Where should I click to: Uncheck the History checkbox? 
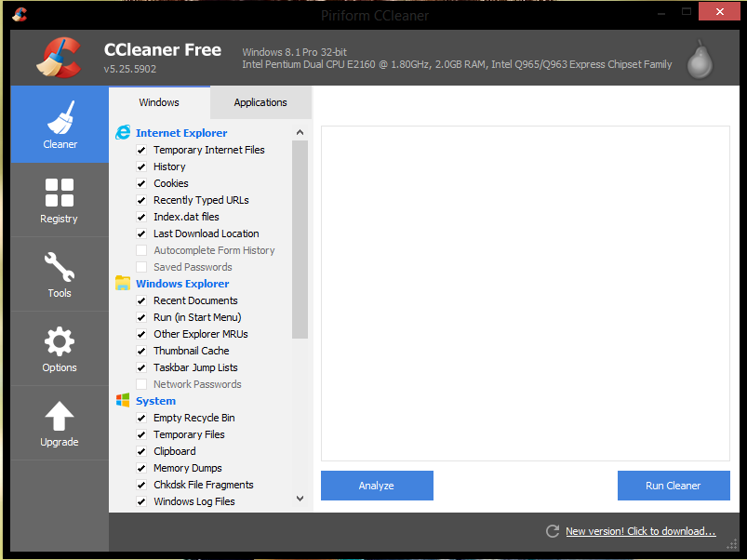[141, 167]
